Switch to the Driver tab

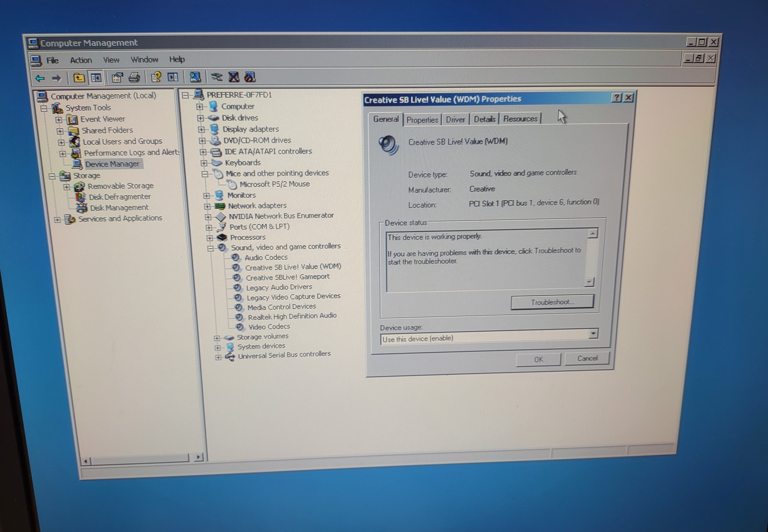point(455,120)
